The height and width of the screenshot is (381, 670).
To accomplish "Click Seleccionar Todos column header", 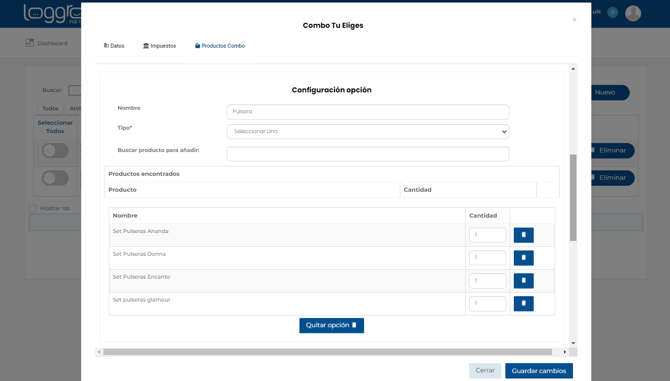I will 55,127.
